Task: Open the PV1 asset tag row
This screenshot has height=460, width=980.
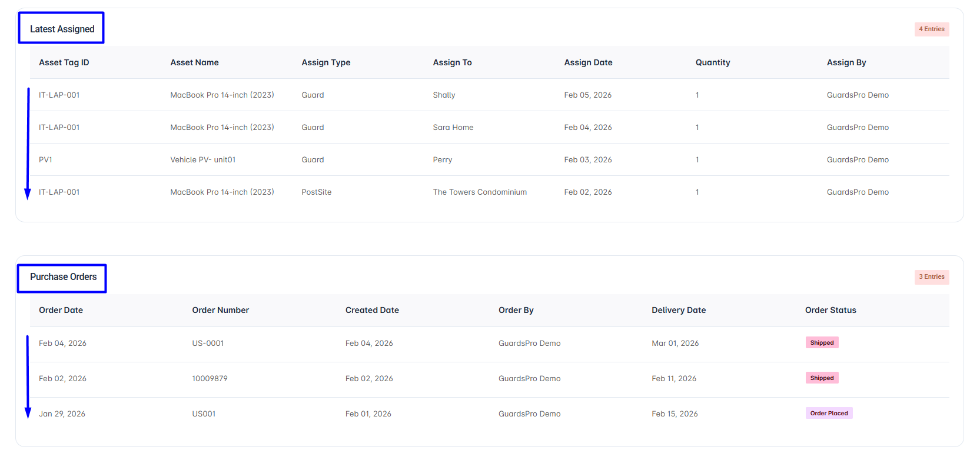Action: pos(489,159)
